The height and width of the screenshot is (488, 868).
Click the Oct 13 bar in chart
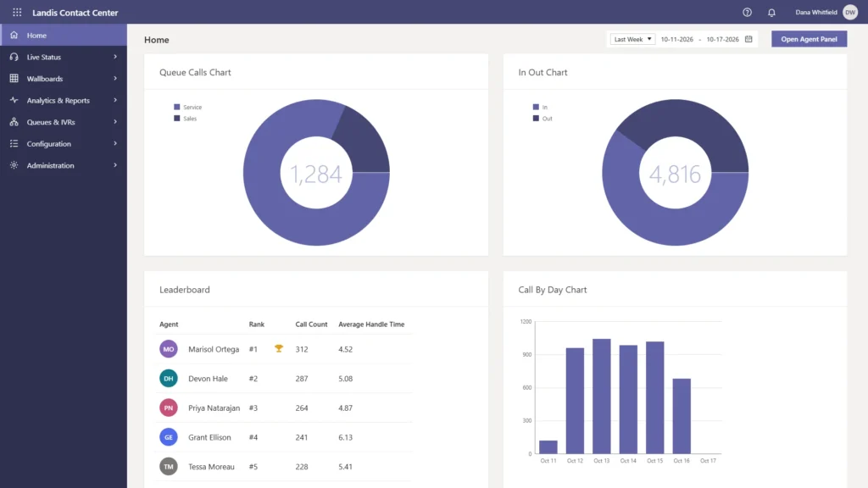tap(602, 396)
